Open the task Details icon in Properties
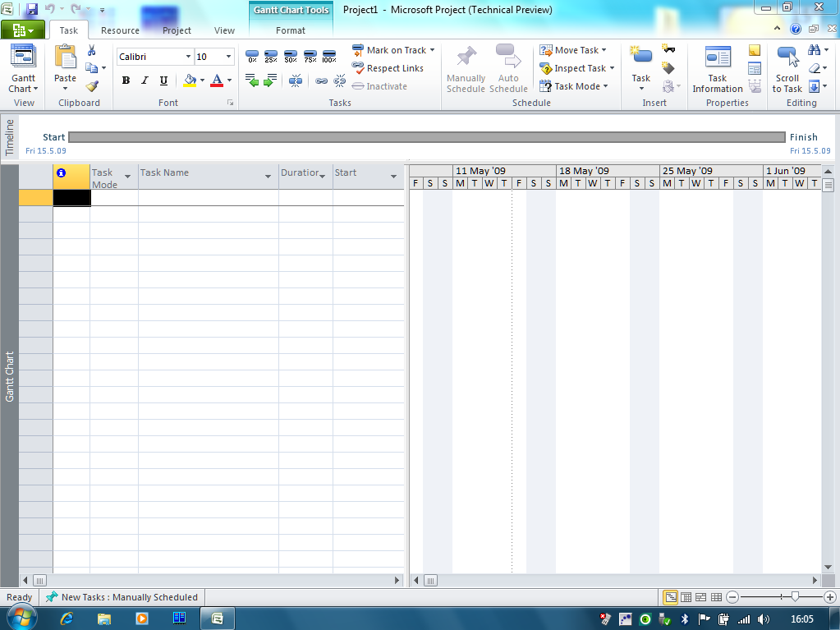Image resolution: width=840 pixels, height=630 pixels. 755,68
